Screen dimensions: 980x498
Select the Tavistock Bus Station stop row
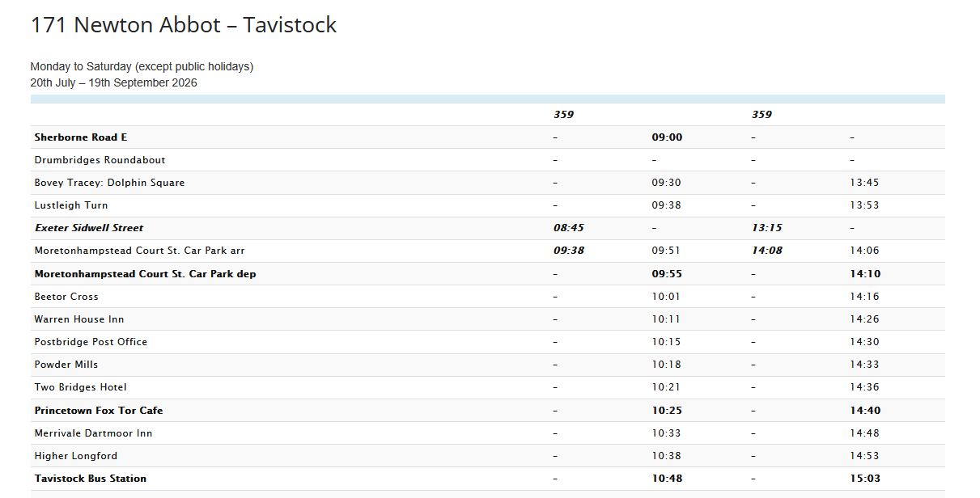point(89,478)
